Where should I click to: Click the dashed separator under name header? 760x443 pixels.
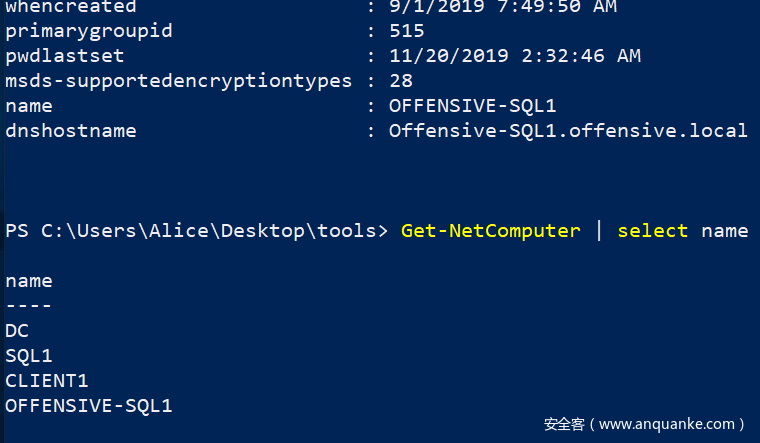click(x=28, y=305)
